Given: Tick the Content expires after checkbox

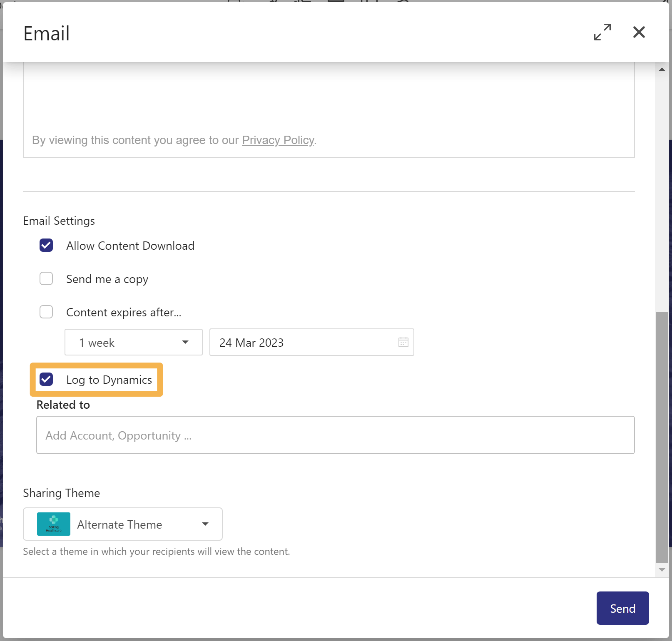Looking at the screenshot, I should pos(46,312).
